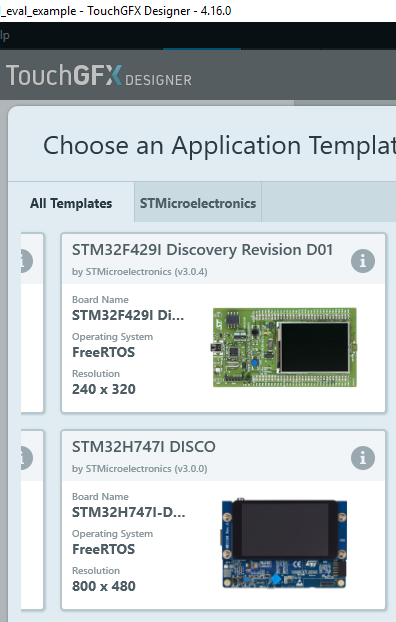Click the TouchGFX Designer 4.16.0 window title

(x=116, y=11)
